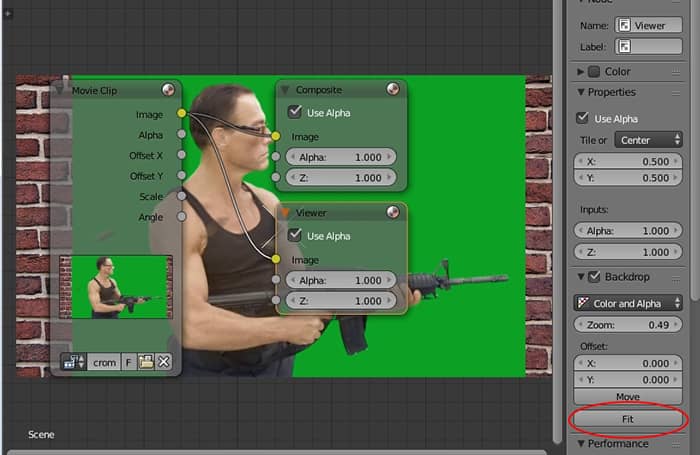Open the Tile order Center dropdown
Image resolution: width=700 pixels, height=455 pixels.
[x=648, y=140]
